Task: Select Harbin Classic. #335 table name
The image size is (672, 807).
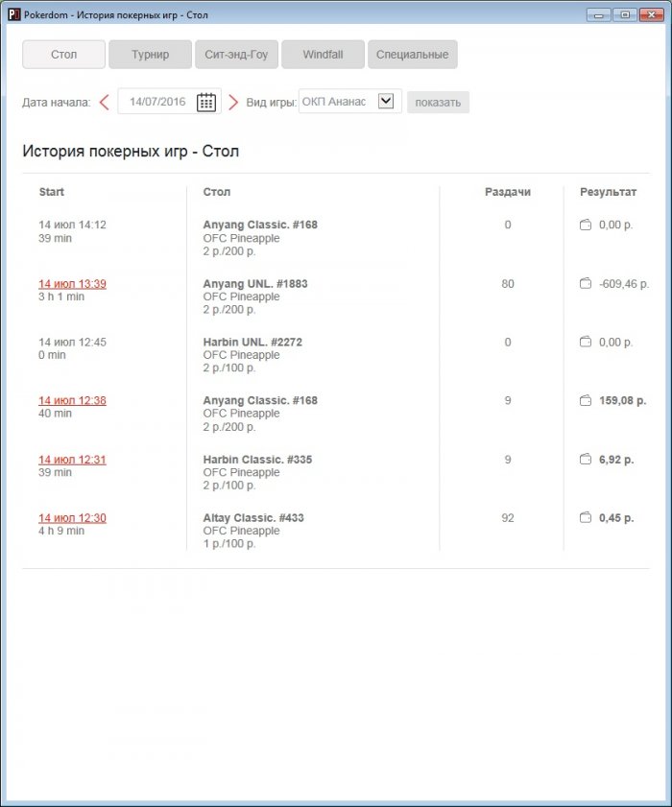Action: [x=257, y=459]
